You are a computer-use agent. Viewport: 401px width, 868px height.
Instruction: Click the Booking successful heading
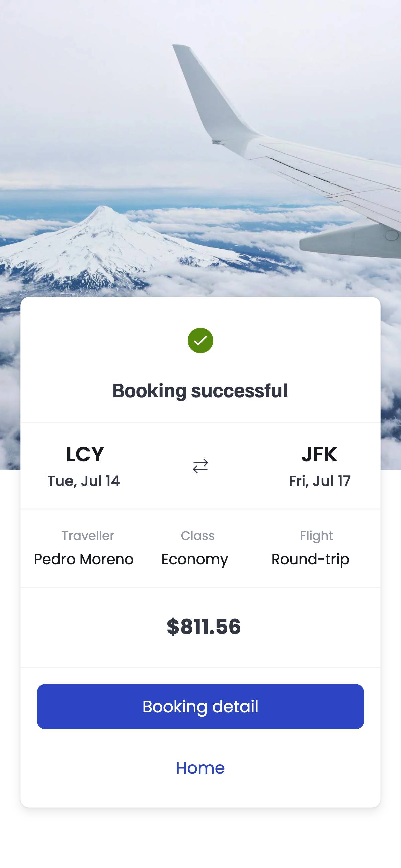tap(200, 391)
